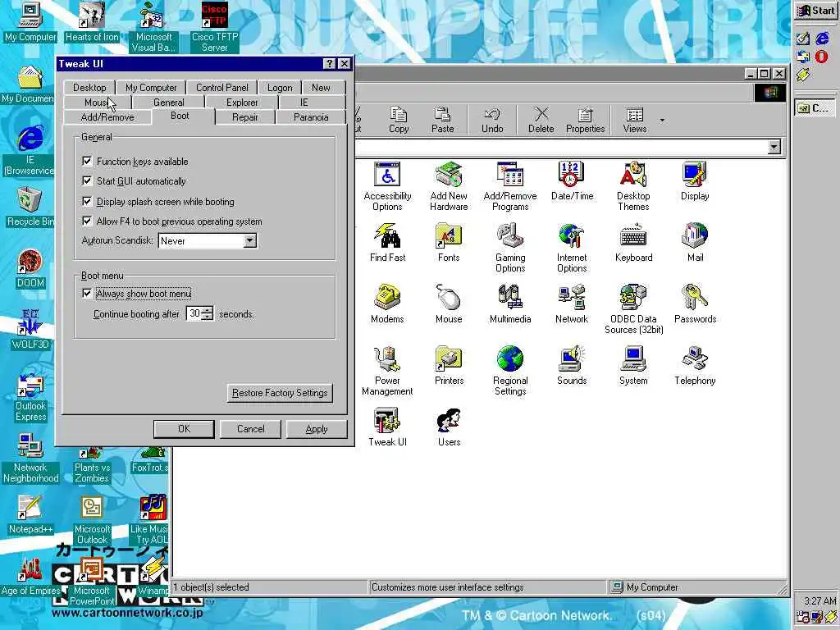Image resolution: width=840 pixels, height=630 pixels.
Task: Toggle Start GUI automatically checkbox
Action: [x=87, y=180]
